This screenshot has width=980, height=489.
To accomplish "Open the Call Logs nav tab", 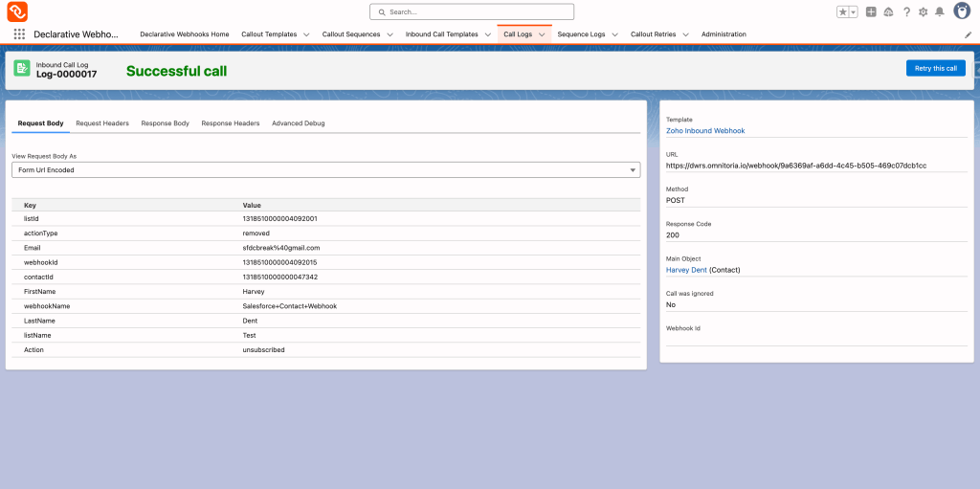I will 518,34.
